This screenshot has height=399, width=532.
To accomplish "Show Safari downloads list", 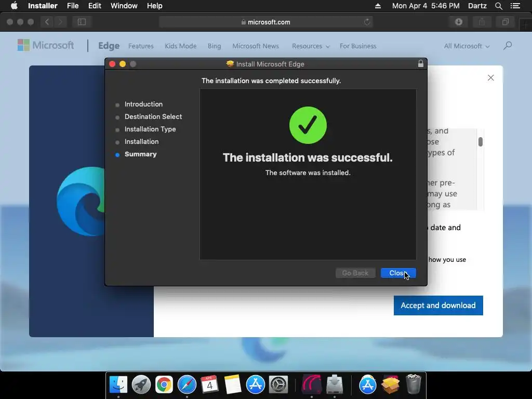I will [459, 22].
